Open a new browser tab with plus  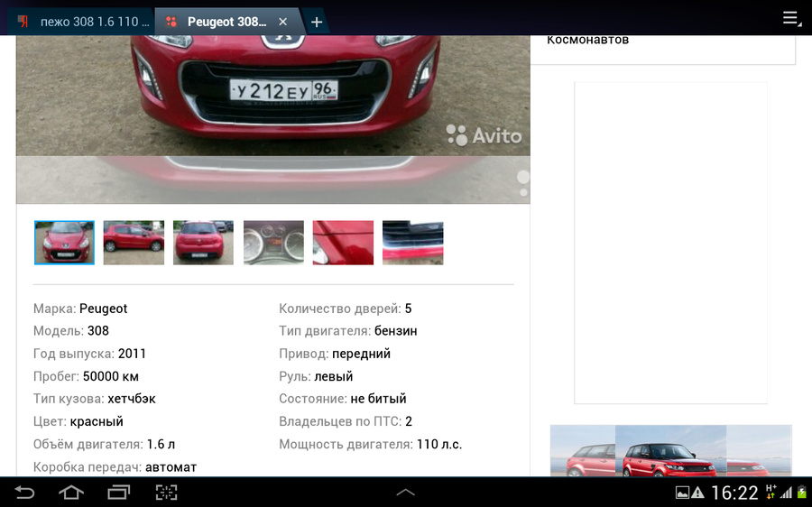[317, 23]
